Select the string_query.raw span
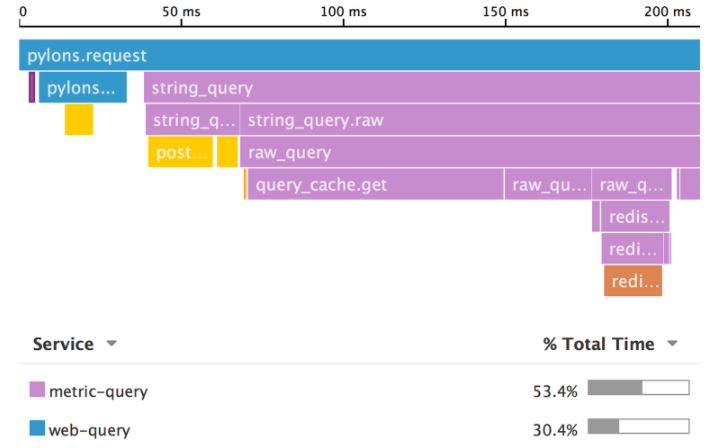The image size is (718, 448). (468, 121)
